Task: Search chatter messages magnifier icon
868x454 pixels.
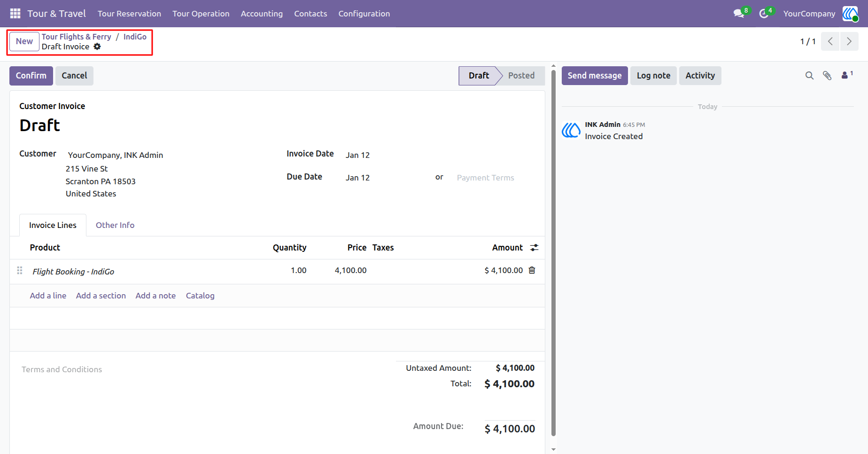Action: pos(809,76)
